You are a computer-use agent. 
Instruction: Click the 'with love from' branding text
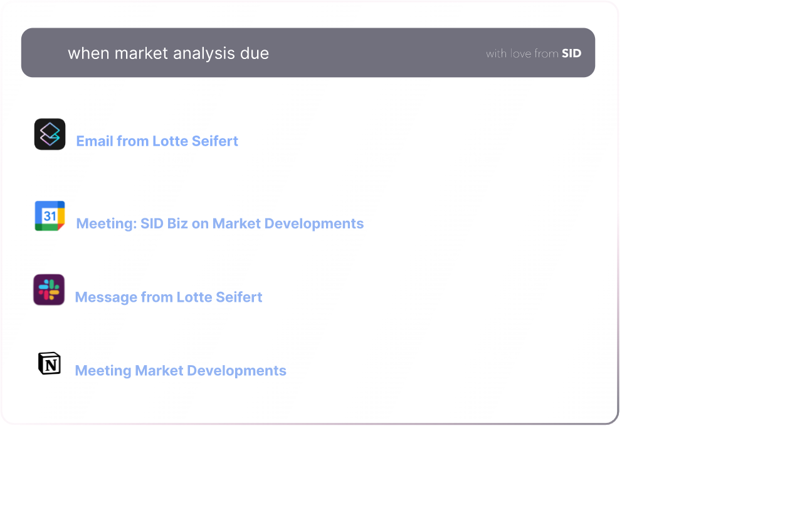point(522,54)
